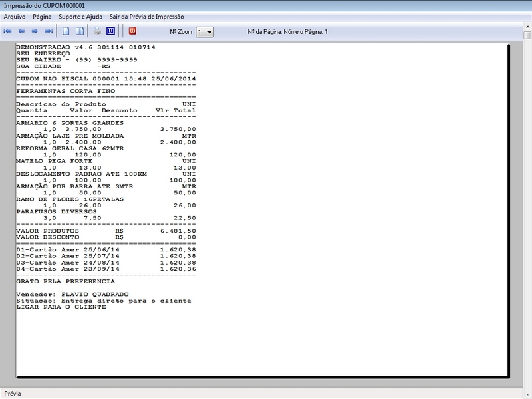Click the red exit preview icon
This screenshot has width=532, height=399.
click(x=132, y=30)
